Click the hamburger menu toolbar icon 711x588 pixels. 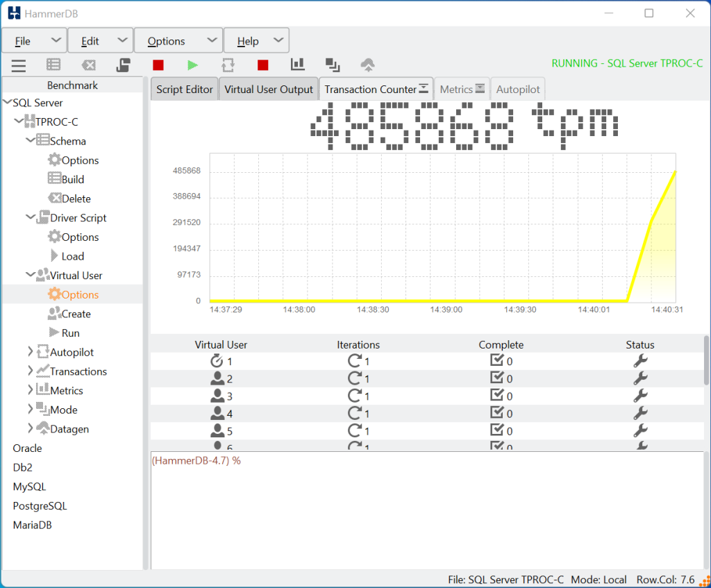click(x=19, y=66)
